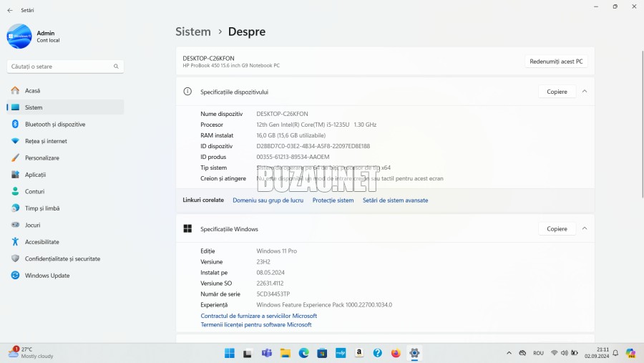
Task: Open the Windows Start menu
Action: [229, 353]
